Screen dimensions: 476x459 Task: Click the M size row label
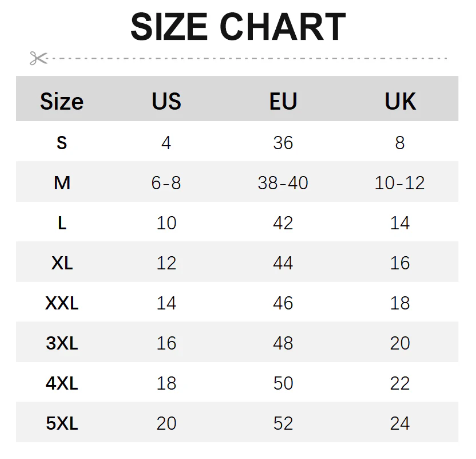[62, 183]
